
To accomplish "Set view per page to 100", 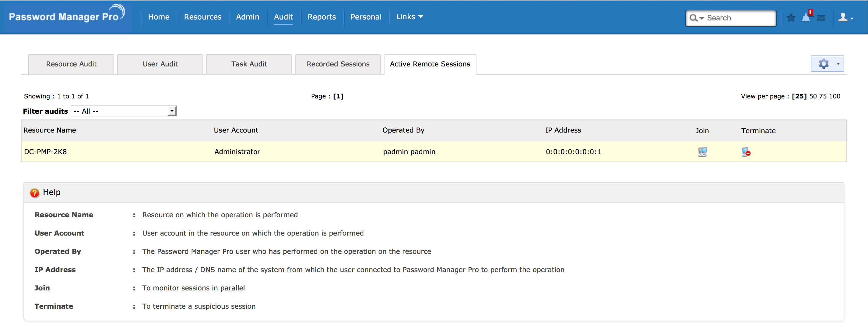I will tap(834, 96).
